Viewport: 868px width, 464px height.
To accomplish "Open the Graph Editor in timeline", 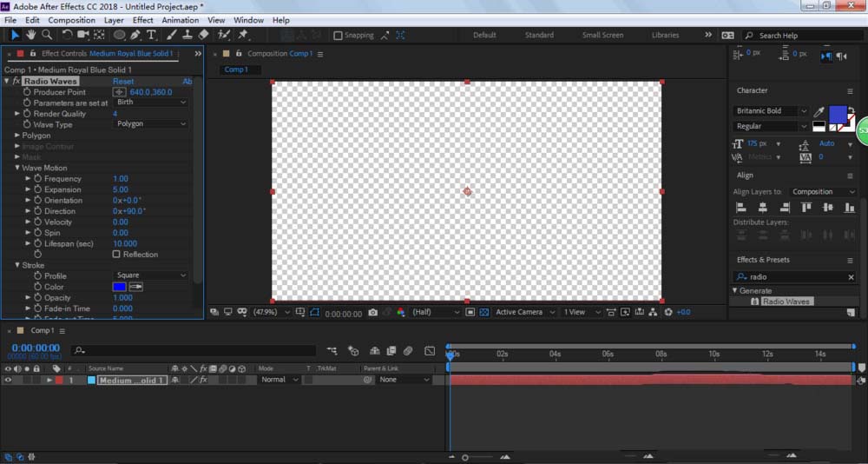I will coord(430,350).
